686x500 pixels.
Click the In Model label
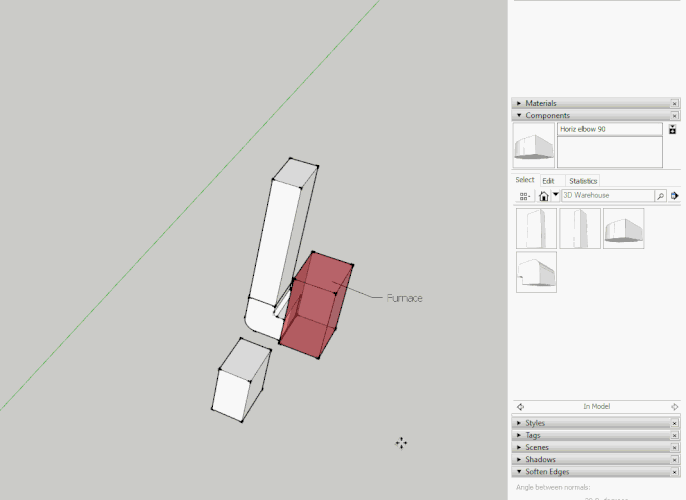click(x=596, y=406)
